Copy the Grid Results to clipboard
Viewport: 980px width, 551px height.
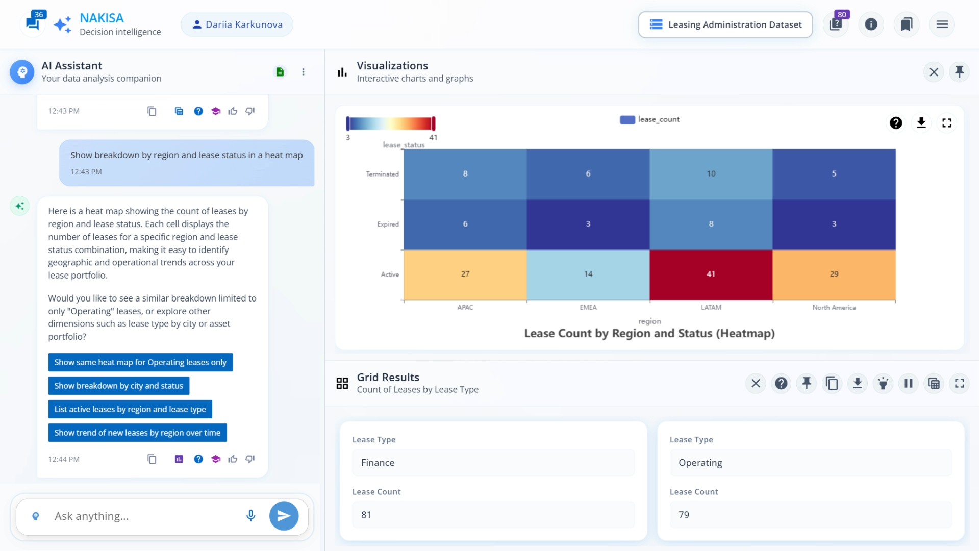click(x=832, y=384)
